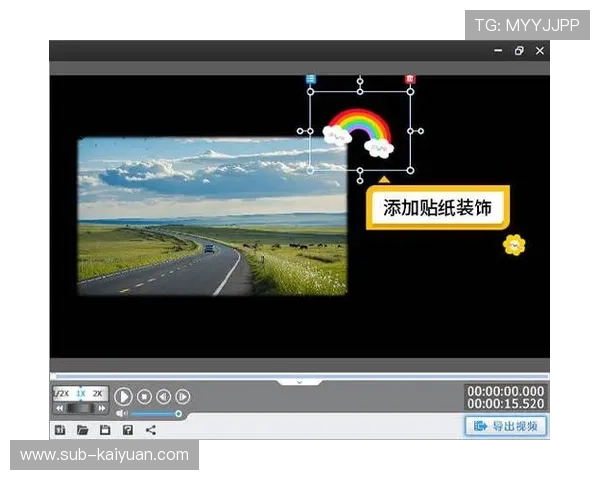Restore down the editor window
This screenshot has height=480, width=600.
pyautogui.click(x=519, y=51)
